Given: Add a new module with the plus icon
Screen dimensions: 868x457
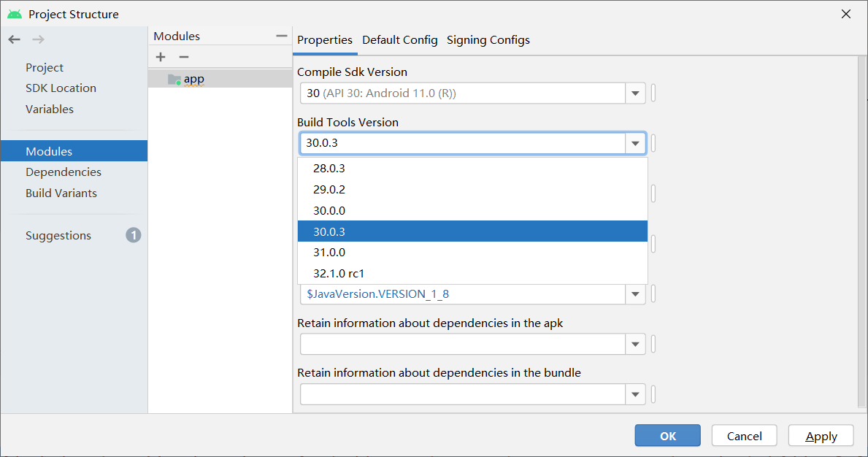Looking at the screenshot, I should point(161,57).
